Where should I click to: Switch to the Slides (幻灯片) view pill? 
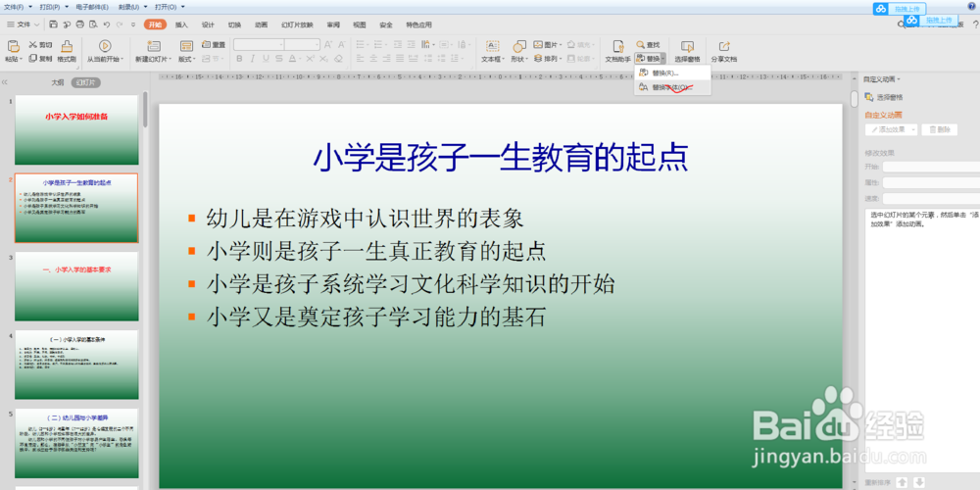point(85,82)
